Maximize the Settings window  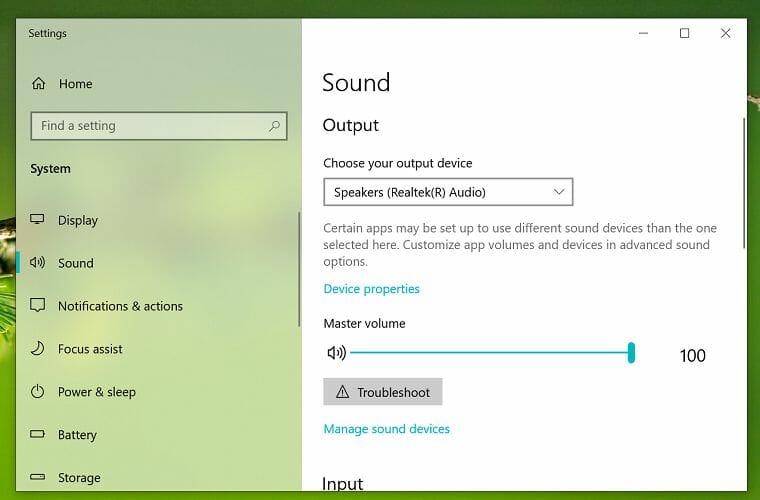pyautogui.click(x=684, y=33)
